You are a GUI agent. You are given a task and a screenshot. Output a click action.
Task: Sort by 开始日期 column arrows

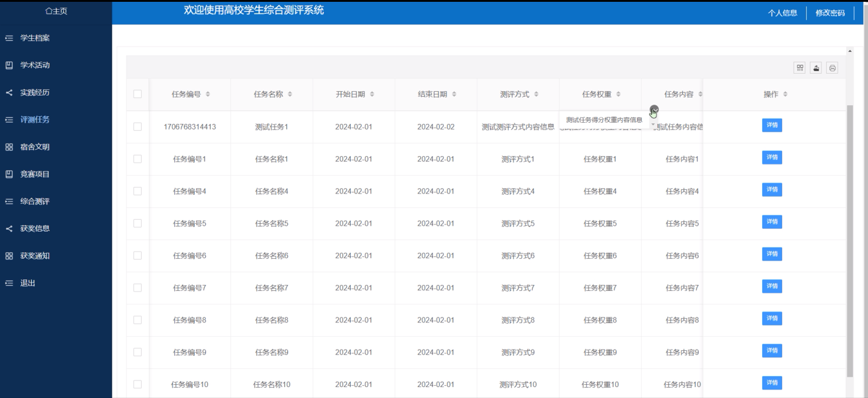tap(372, 94)
